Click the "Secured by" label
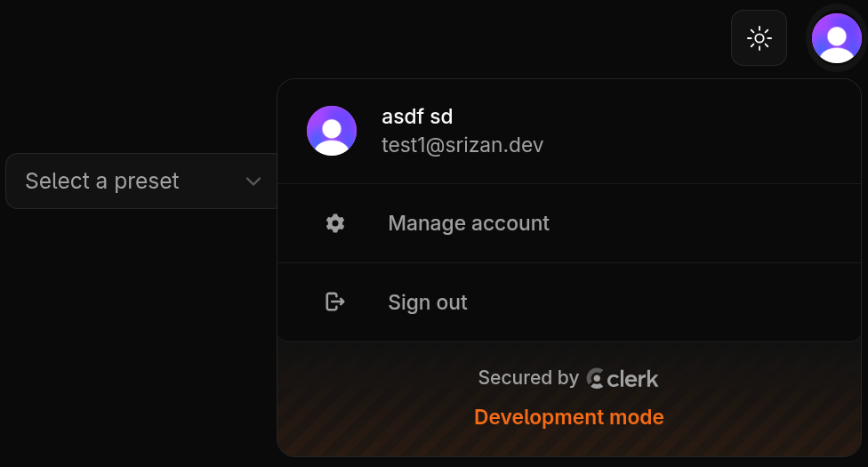Image resolution: width=868 pixels, height=467 pixels. (x=528, y=378)
